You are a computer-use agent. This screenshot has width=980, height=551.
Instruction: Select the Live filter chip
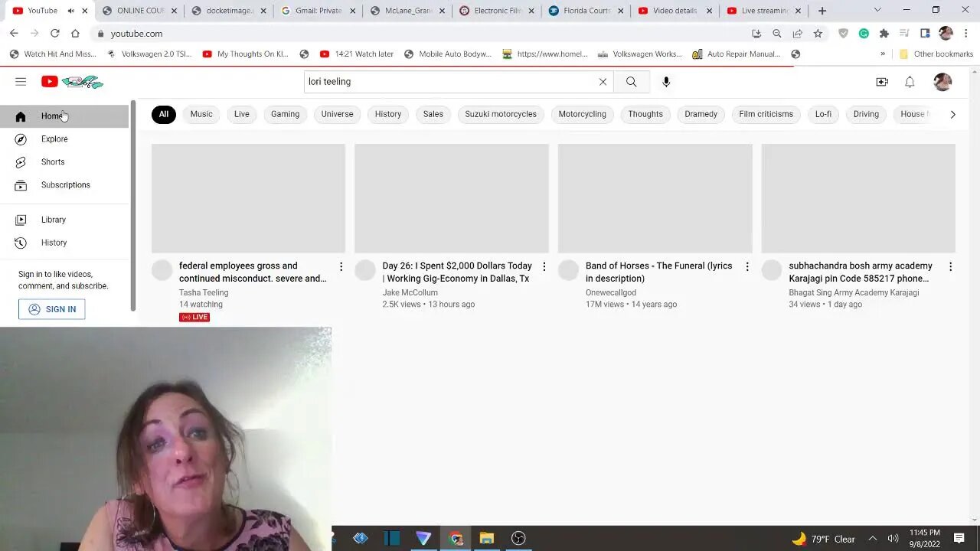[242, 114]
